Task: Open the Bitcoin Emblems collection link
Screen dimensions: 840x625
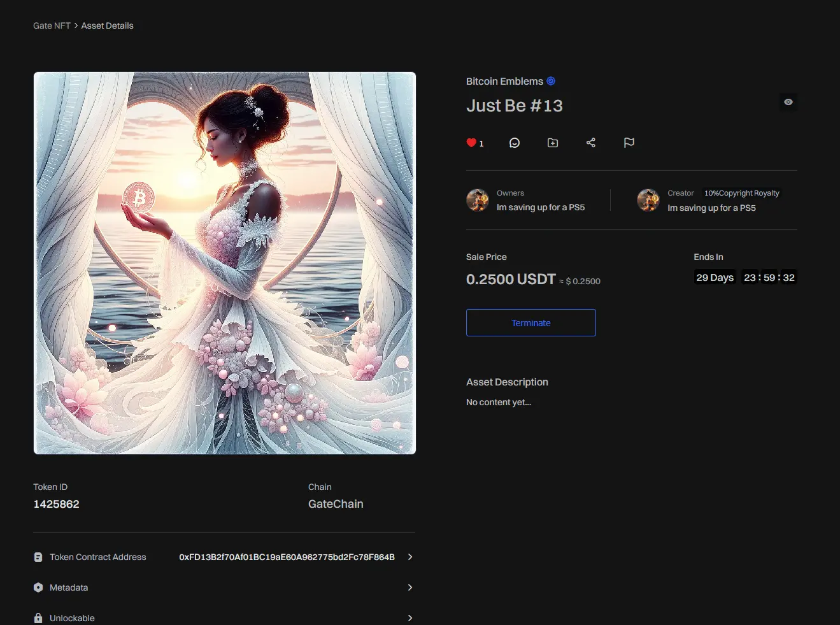Action: (504, 81)
